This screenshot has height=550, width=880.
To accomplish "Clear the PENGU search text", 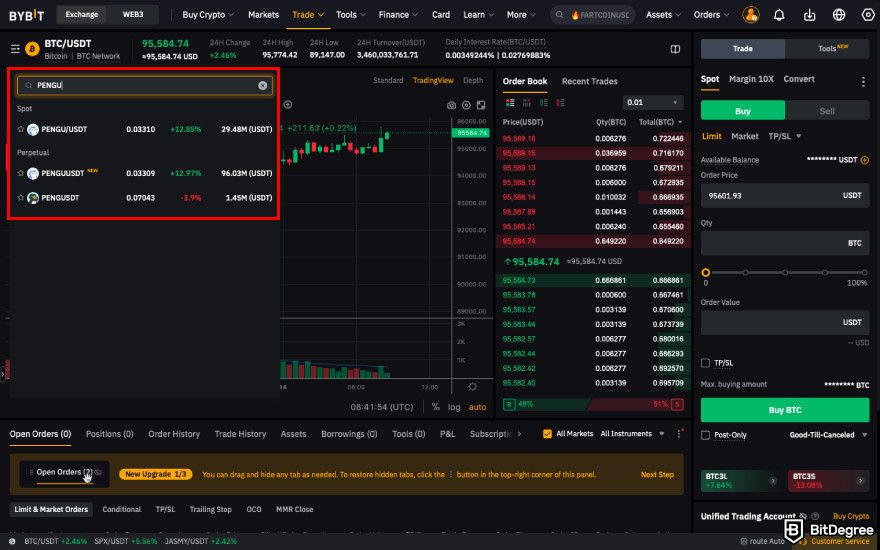I will (x=262, y=85).
